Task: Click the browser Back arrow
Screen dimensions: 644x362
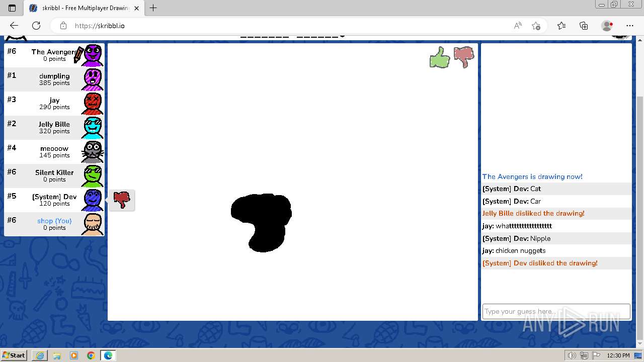Action: click(x=14, y=26)
